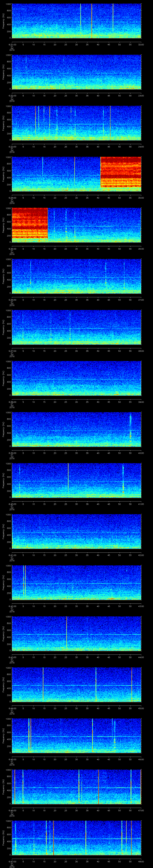The width and height of the screenshot is (153, 868).
Task: Select the orange spike at 47 seconds in the 6:31:00 spectrogram
Action: click(113, 19)
